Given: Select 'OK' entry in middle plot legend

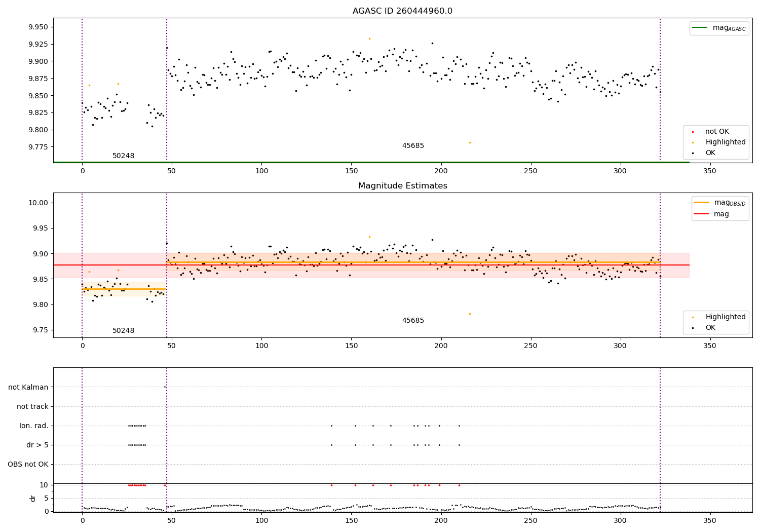Looking at the screenshot, I should (x=710, y=328).
